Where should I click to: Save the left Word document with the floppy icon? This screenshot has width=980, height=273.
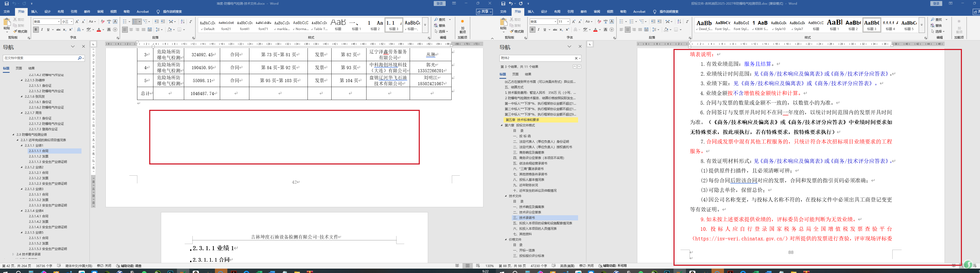6,3
